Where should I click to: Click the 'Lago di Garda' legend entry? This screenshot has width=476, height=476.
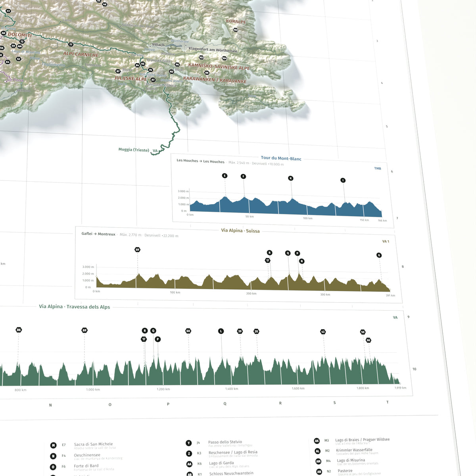[221, 463]
